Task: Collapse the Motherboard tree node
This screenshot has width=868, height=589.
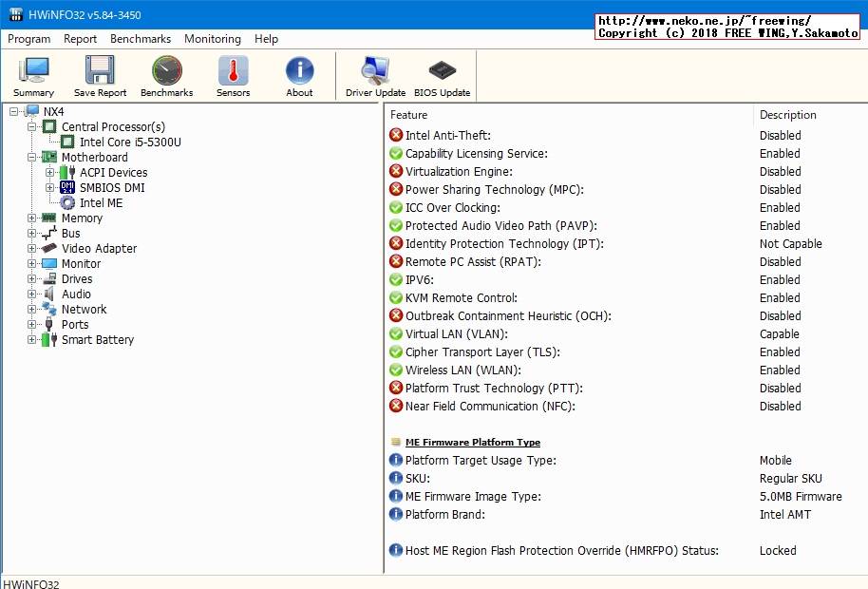Action: 32,158
